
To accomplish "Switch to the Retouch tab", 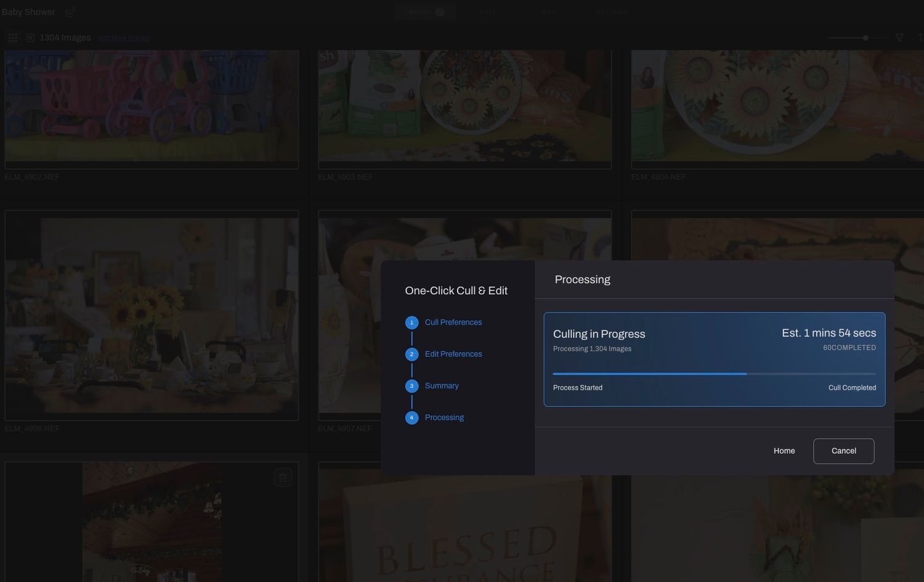I will click(x=612, y=12).
